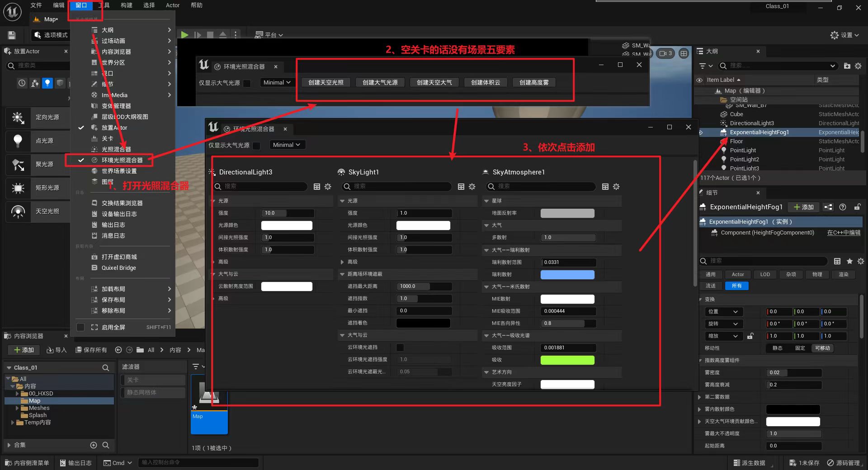Set mobility to 可移动
This screenshot has height=470, width=868.
822,348
